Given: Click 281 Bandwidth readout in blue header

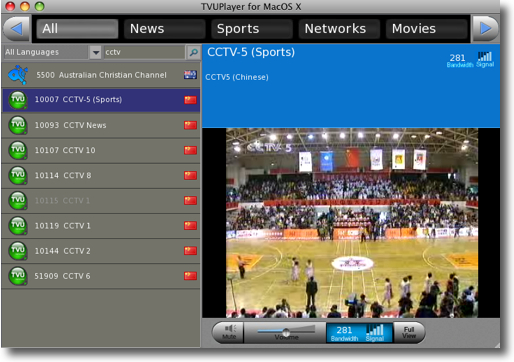Looking at the screenshot, I should pyautogui.click(x=459, y=60).
